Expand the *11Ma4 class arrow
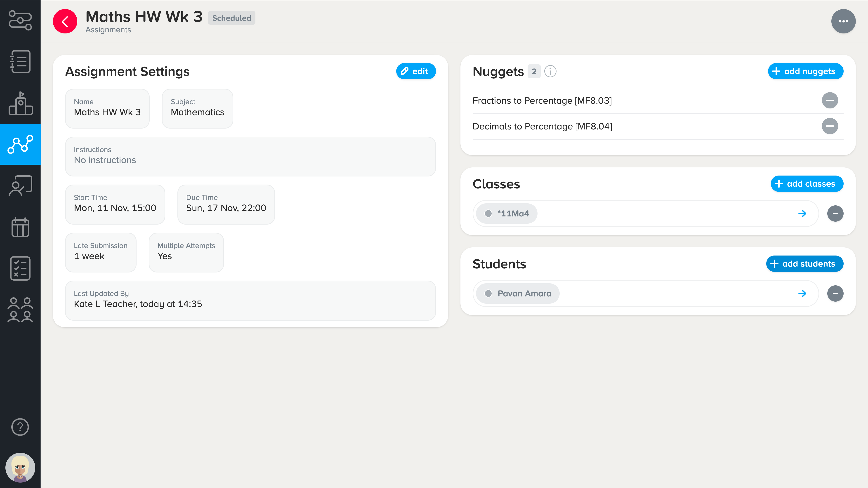Viewport: 868px width, 488px height. 802,213
